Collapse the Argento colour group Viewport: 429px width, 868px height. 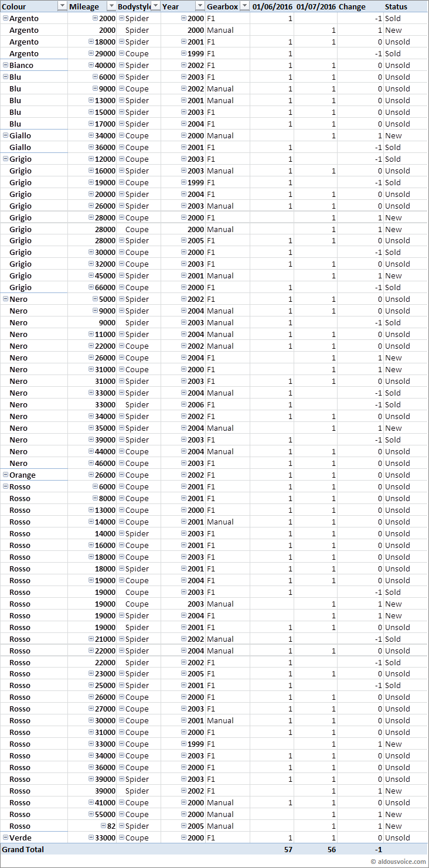point(6,18)
